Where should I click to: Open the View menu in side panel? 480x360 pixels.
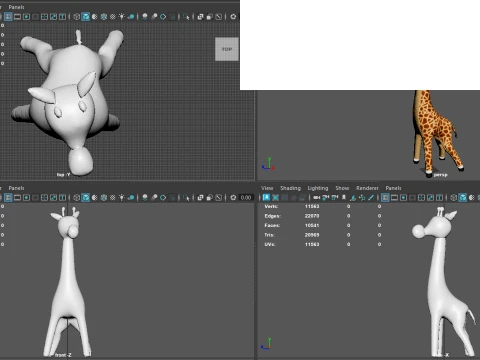(267, 188)
